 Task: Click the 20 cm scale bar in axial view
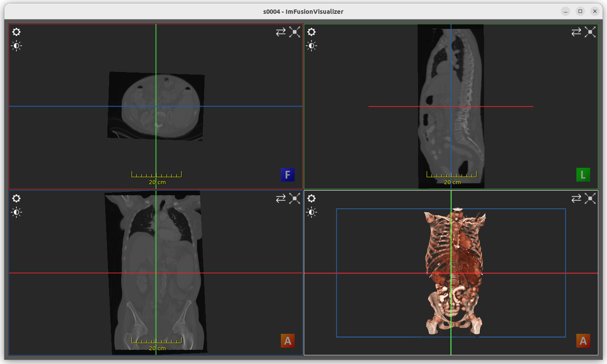157,175
